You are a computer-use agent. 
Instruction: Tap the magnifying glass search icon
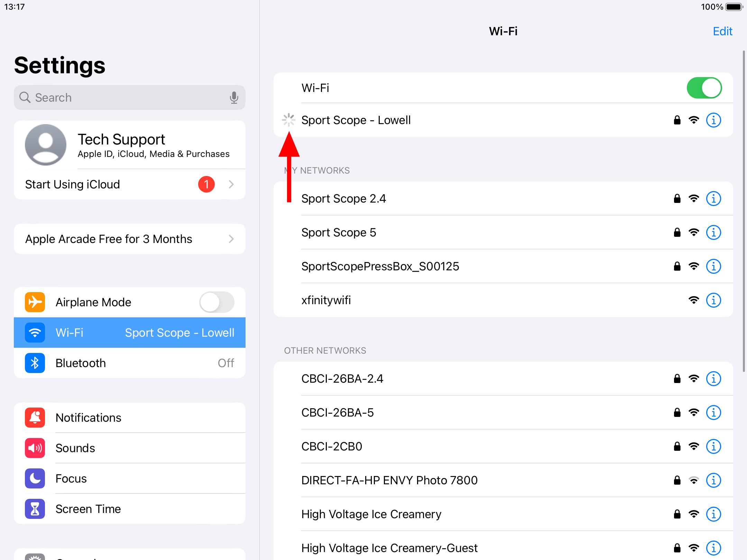[x=25, y=97]
